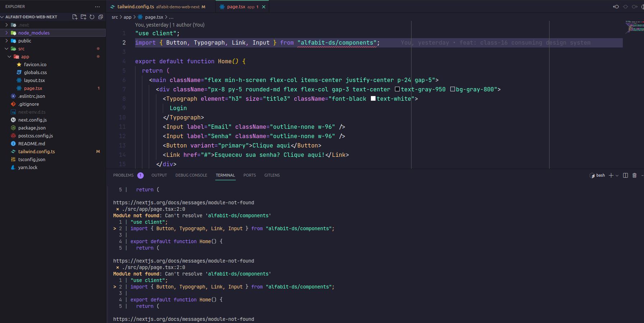This screenshot has height=323, width=644.
Task: Kill terminal with the trash icon
Action: click(x=635, y=175)
